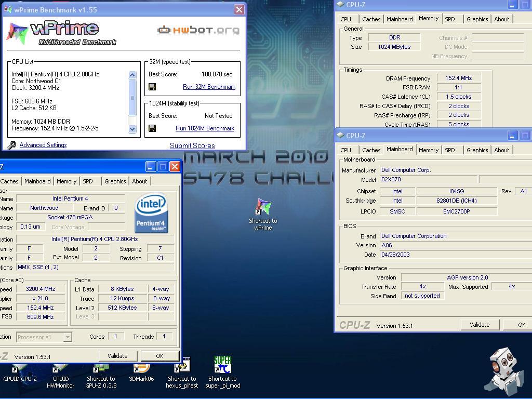Open the Processor #1 selection dropdown
Image resolution: width=532 pixels, height=399 pixels.
68,337
